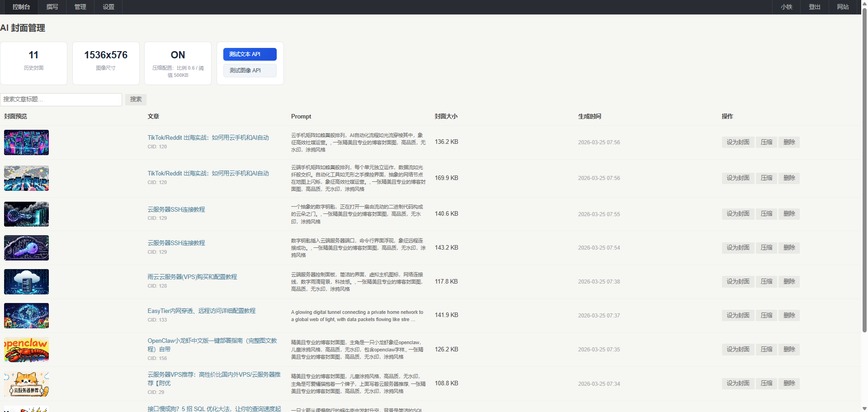Open the 撰写 menu
This screenshot has height=412, width=868.
click(52, 7)
